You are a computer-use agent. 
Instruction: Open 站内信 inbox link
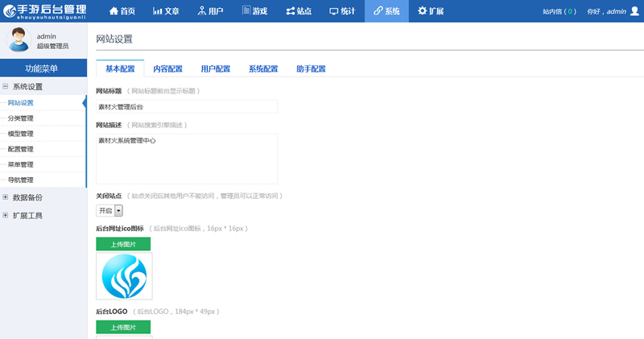coord(559,11)
